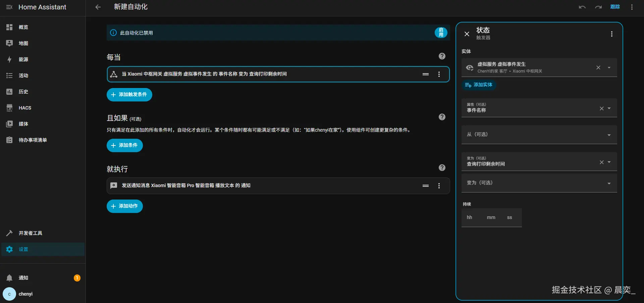This screenshot has width=644, height=303.
Task: Click the info icon in disabled banner
Action: 113,33
